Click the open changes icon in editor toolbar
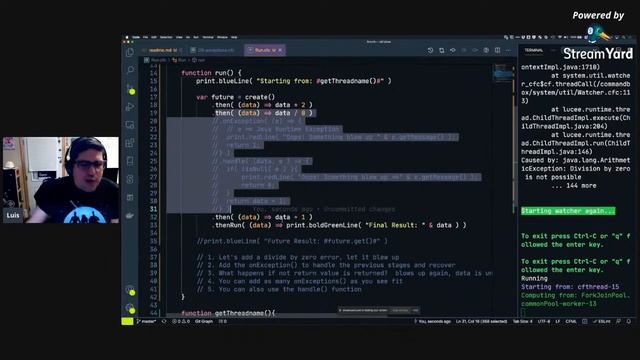 pyautogui.click(x=442, y=50)
